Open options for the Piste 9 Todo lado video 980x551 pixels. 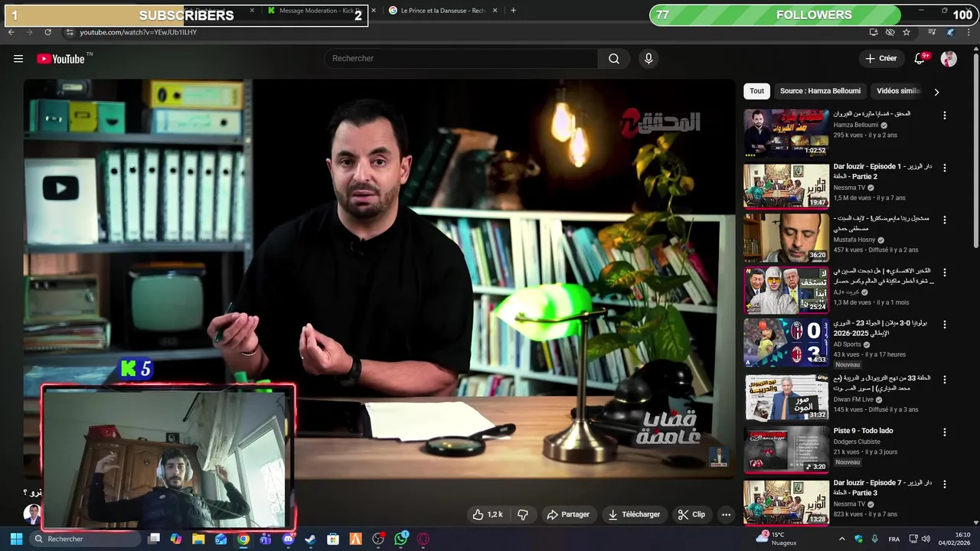coord(944,432)
